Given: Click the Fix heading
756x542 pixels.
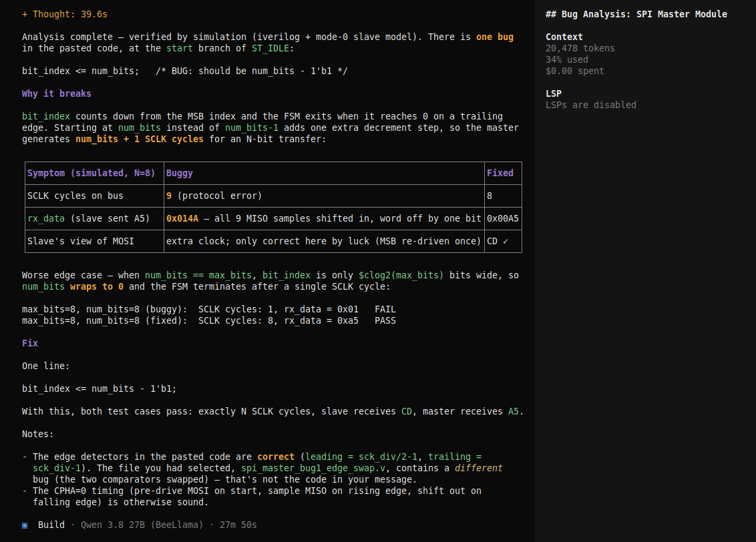Looking at the screenshot, I should pos(30,343).
